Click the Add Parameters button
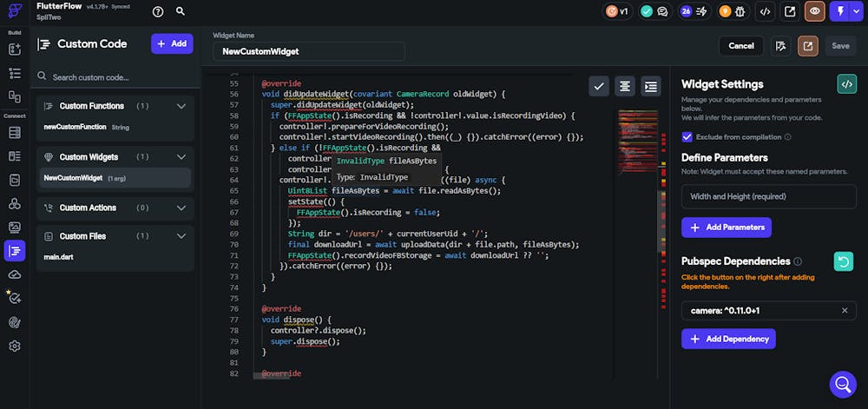This screenshot has width=868, height=409. pyautogui.click(x=727, y=228)
